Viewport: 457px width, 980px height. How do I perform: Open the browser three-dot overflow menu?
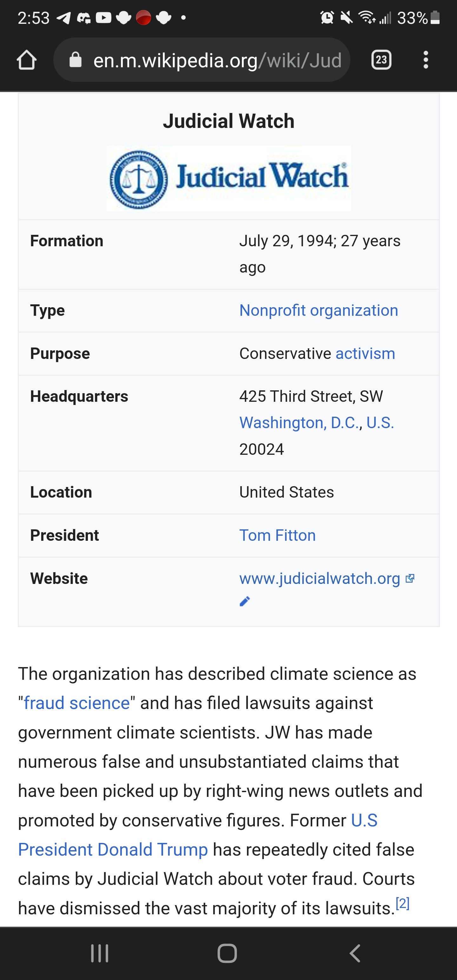pyautogui.click(x=426, y=60)
